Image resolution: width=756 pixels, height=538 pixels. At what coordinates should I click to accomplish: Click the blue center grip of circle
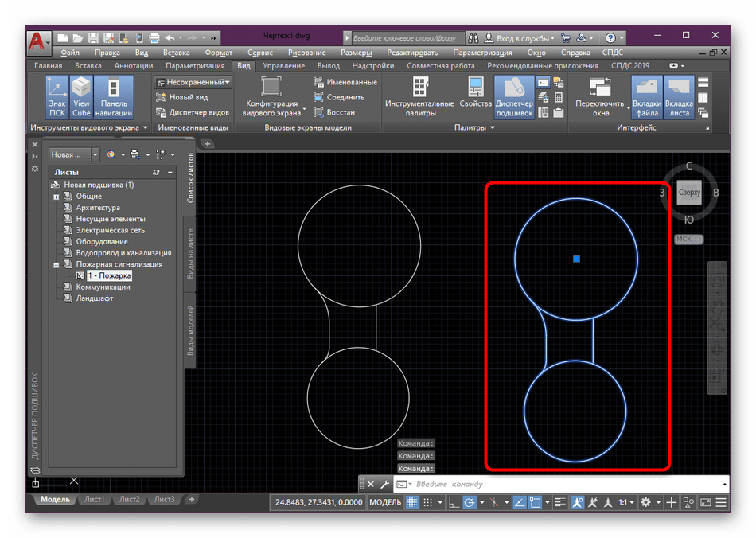click(576, 259)
